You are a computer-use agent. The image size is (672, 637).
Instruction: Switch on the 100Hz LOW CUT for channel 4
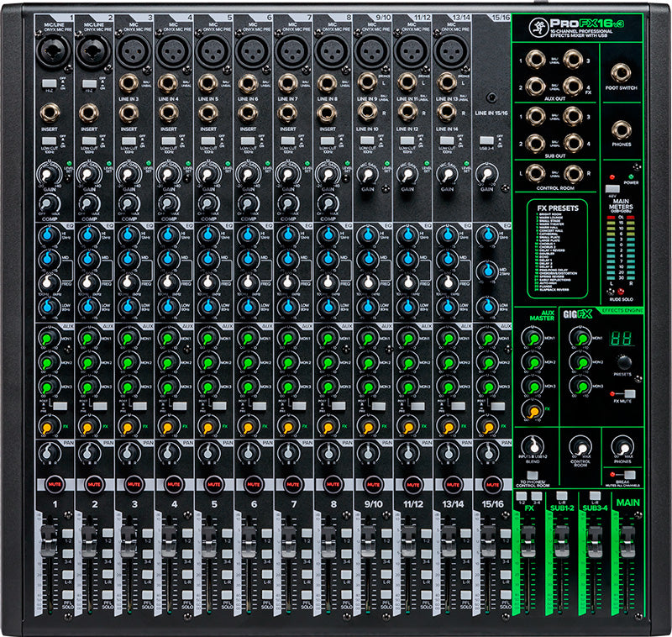coord(171,140)
